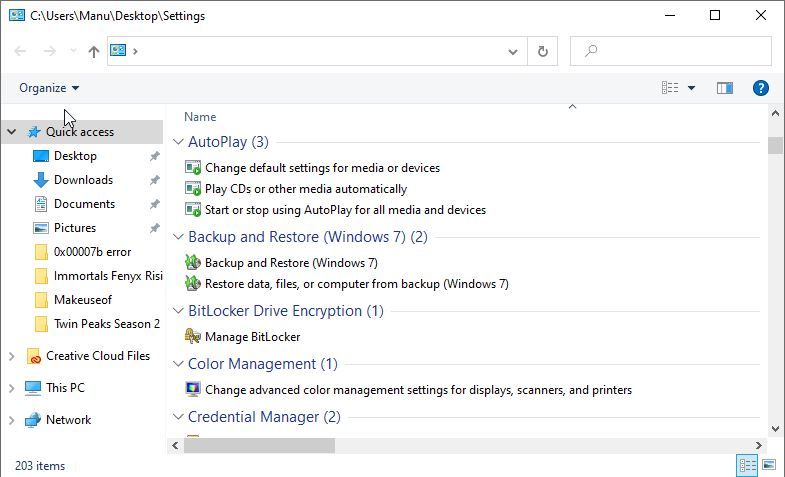This screenshot has width=785, height=477.
Task: Click the Manage BitLocker icon
Action: [193, 337]
